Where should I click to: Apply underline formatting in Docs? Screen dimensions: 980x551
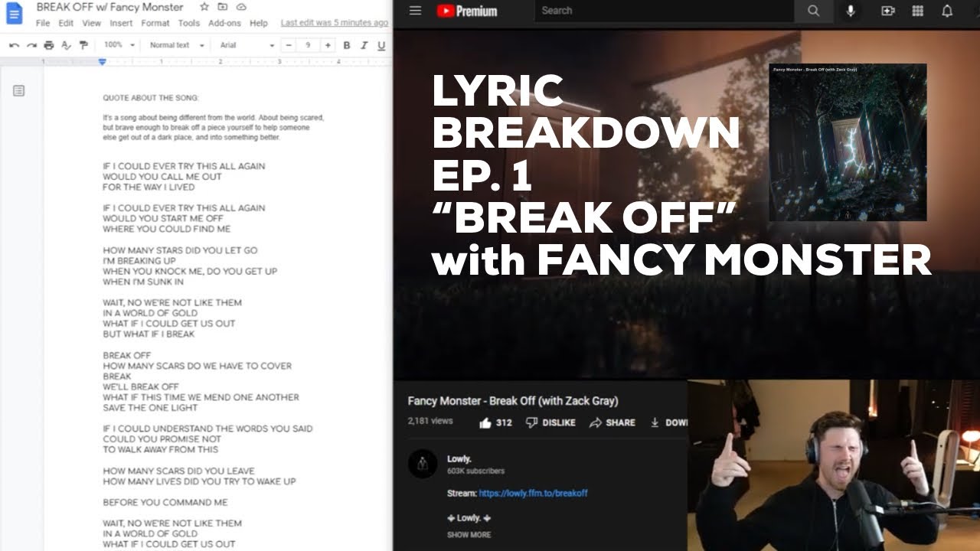381,46
